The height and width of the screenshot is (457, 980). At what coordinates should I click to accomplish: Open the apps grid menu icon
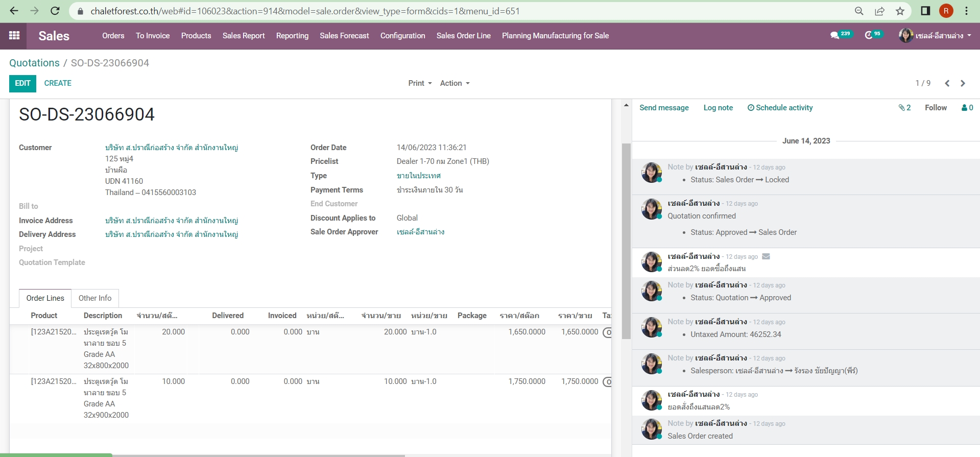pos(14,35)
